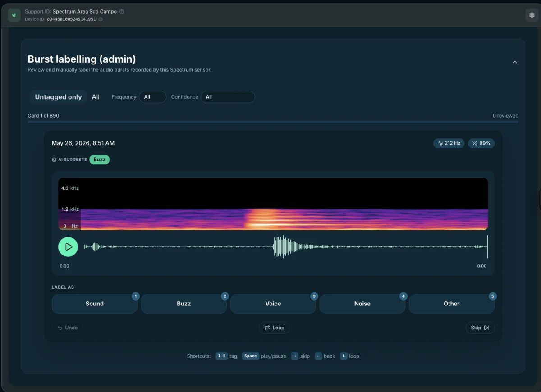Click the card review progress bar
Image resolution: width=541 pixels, height=392 pixels.
[273, 122]
